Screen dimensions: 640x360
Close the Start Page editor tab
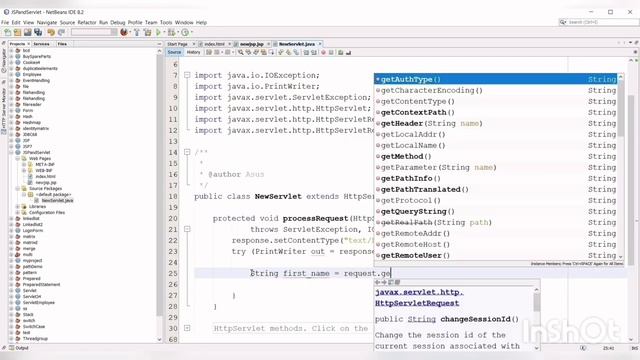[x=194, y=44]
